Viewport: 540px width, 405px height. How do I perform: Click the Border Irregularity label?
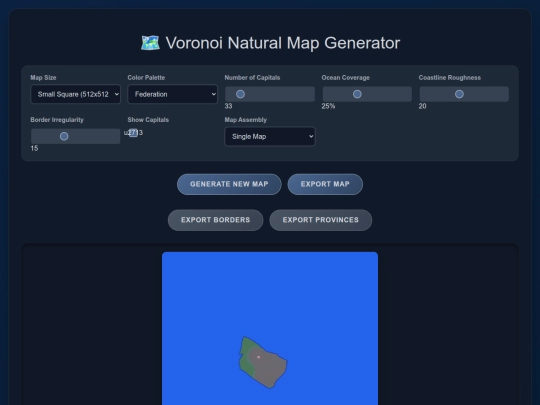57,120
